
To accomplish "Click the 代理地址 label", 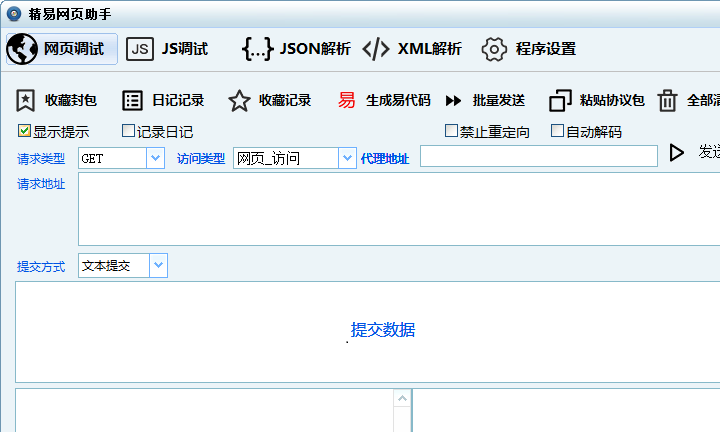I will click(x=385, y=159).
